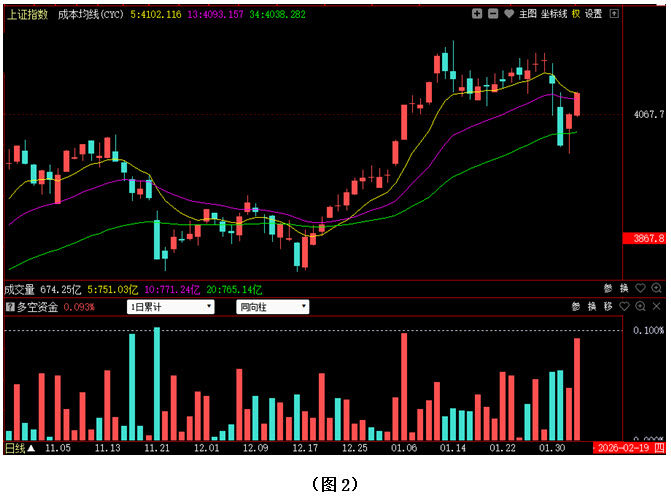This screenshot has height=504, width=671.
Task: Click 换 in the 成交量 panel
Action: pos(624,288)
